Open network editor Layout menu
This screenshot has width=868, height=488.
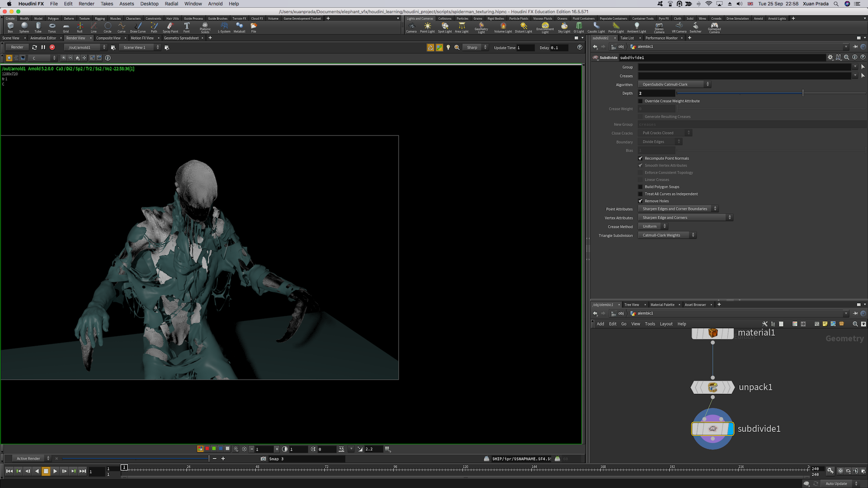tap(666, 324)
